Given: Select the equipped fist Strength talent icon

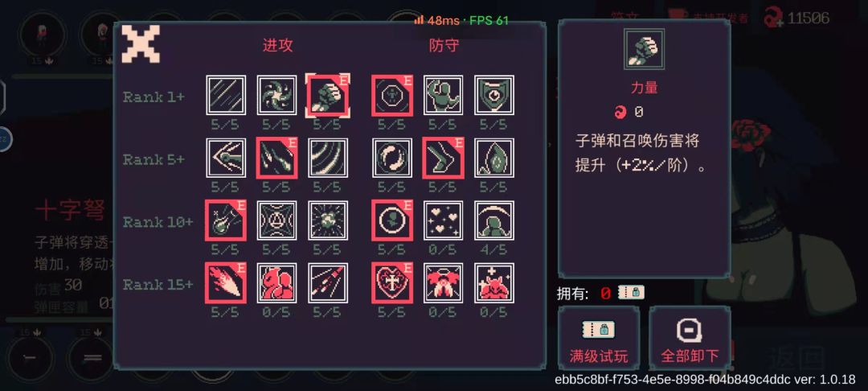Looking at the screenshot, I should pos(327,95).
